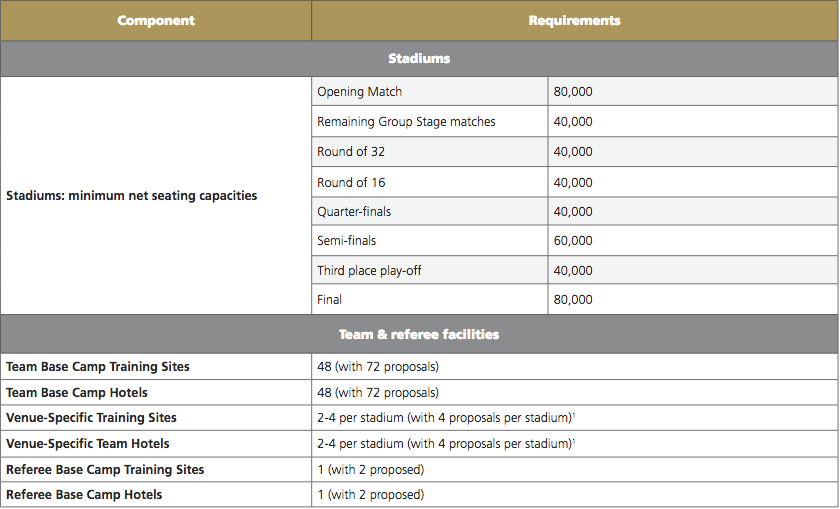Select the Venue-Specific Training Sites label
Image resolution: width=840 pixels, height=509 pixels.
pos(91,418)
